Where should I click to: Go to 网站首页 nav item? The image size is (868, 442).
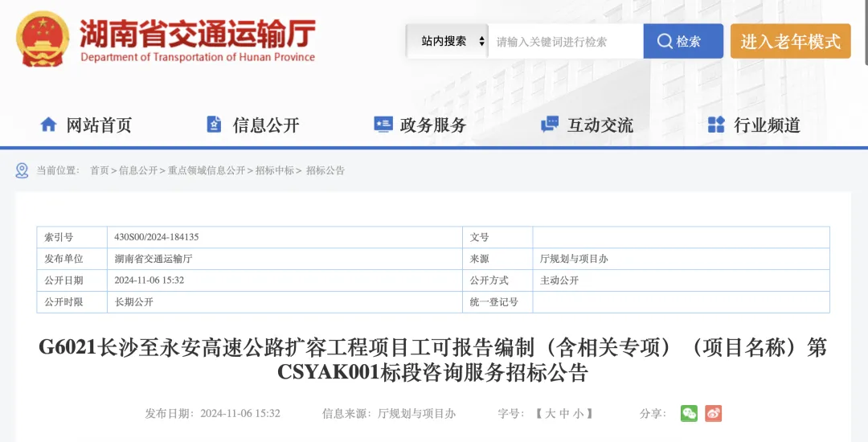(99, 125)
